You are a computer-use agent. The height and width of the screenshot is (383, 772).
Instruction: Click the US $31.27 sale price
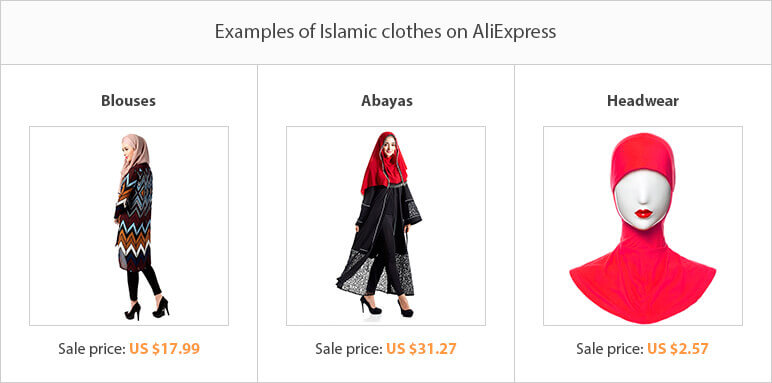421,349
